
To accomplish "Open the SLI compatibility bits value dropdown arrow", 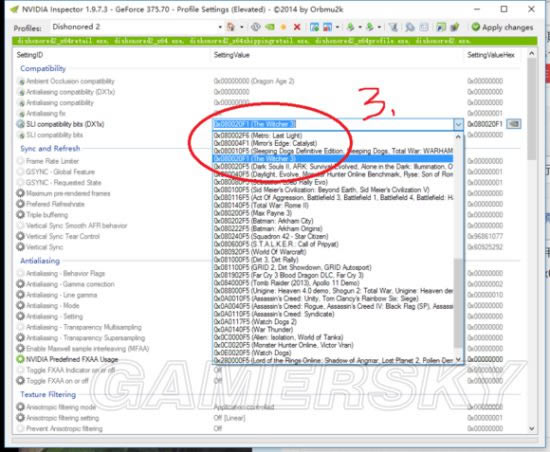I will click(x=458, y=124).
